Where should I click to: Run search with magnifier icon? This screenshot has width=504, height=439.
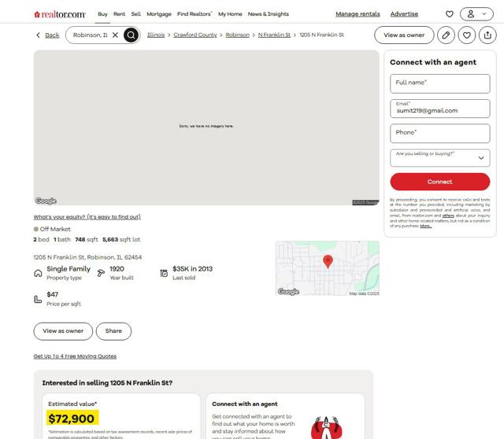(131, 35)
